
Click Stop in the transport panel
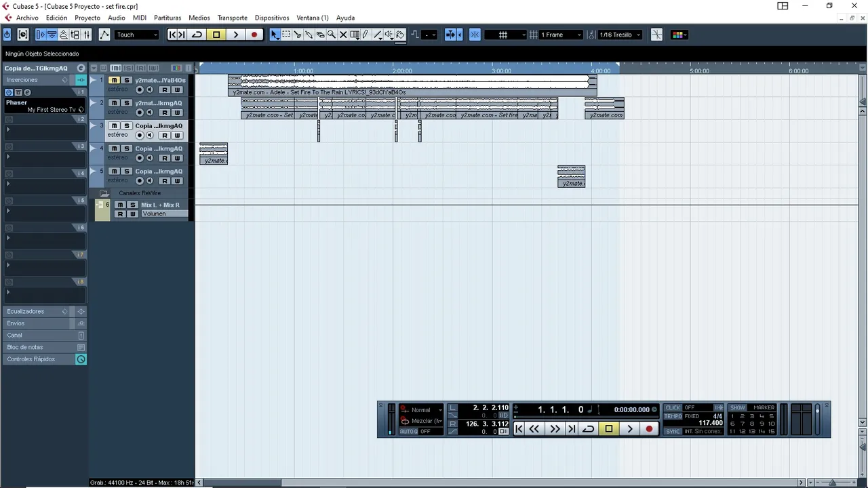point(609,428)
